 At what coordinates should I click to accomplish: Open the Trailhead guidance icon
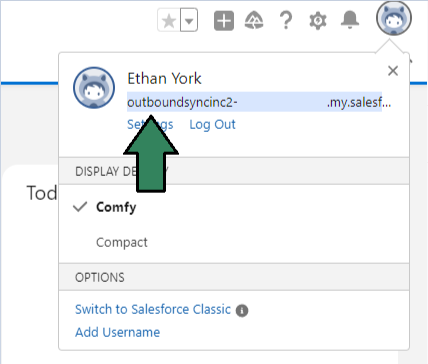(x=254, y=21)
